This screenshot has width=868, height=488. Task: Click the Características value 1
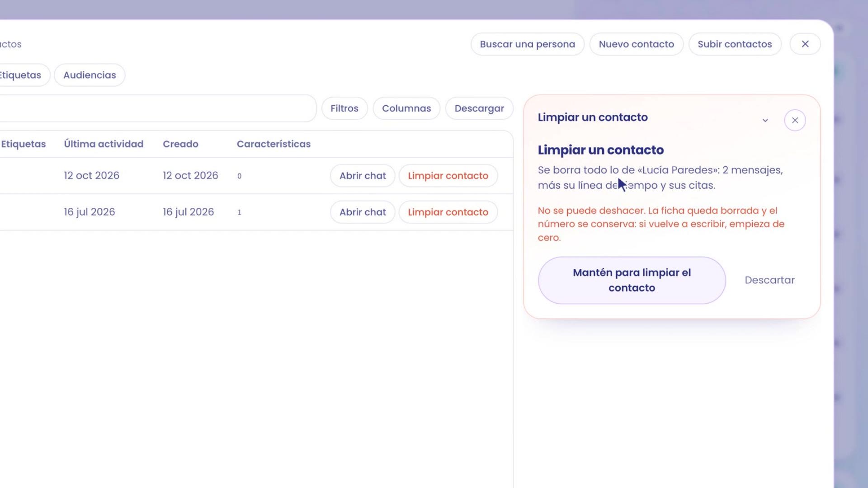click(239, 212)
